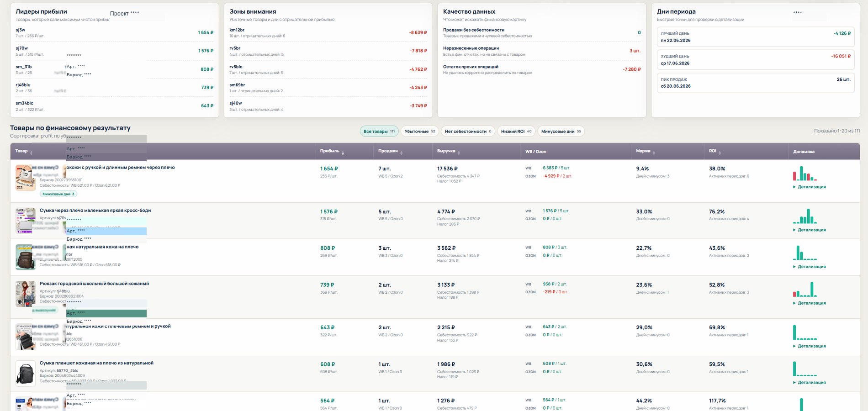Sort table by Товар column arrow

click(x=31, y=153)
